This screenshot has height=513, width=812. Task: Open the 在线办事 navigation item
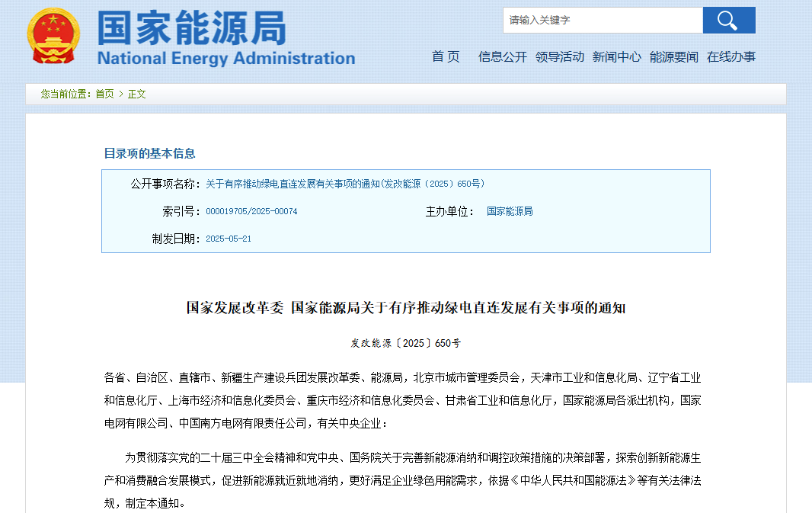pyautogui.click(x=730, y=56)
